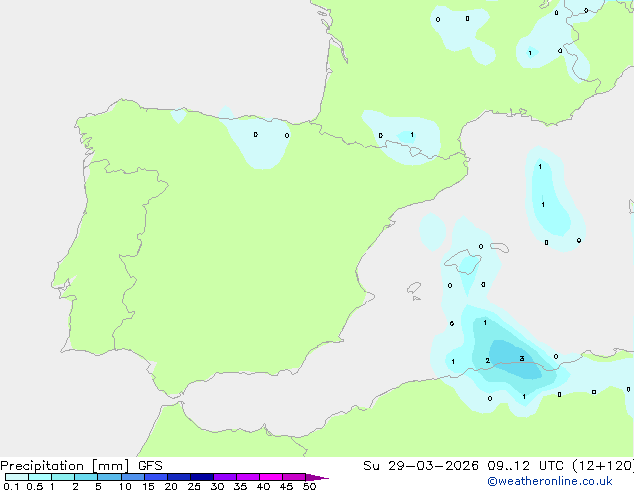
Task: Click the 'Su 29-03-2026' date text
Action: [x=421, y=466]
